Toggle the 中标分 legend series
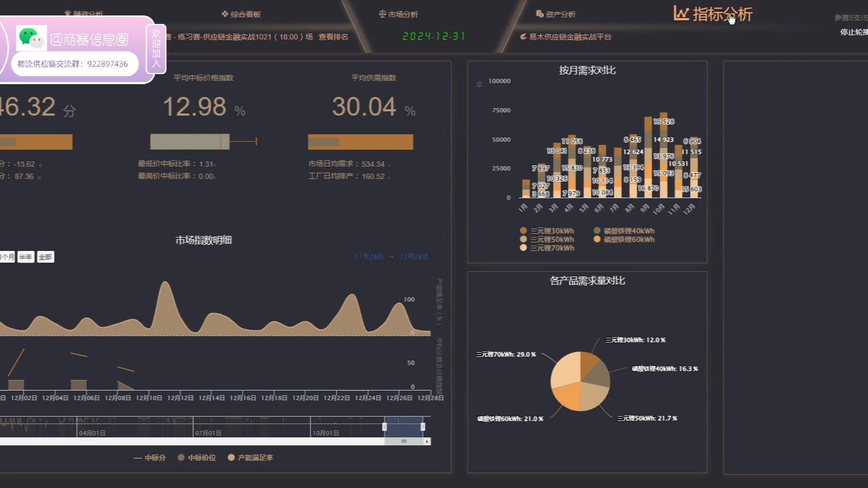868x488 pixels. 149,458
